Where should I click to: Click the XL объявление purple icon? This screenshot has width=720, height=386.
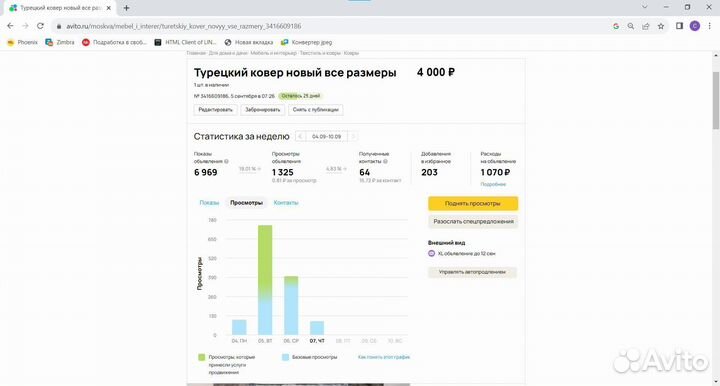(x=431, y=253)
